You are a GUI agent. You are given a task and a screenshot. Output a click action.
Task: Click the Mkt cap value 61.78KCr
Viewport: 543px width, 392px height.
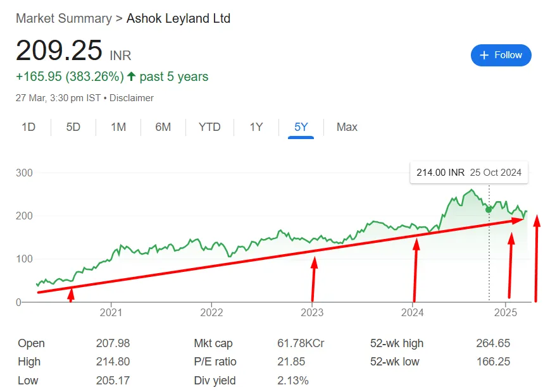point(301,343)
